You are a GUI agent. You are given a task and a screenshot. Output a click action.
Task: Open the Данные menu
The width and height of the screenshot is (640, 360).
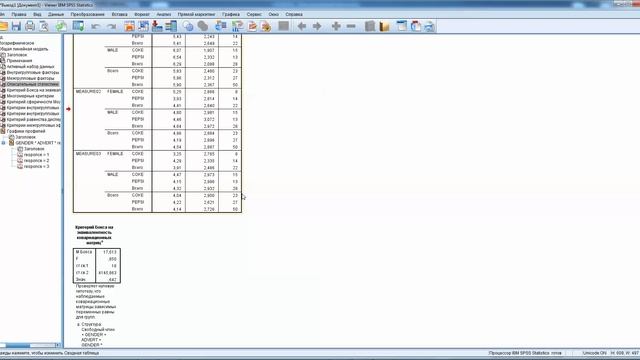pos(56,14)
